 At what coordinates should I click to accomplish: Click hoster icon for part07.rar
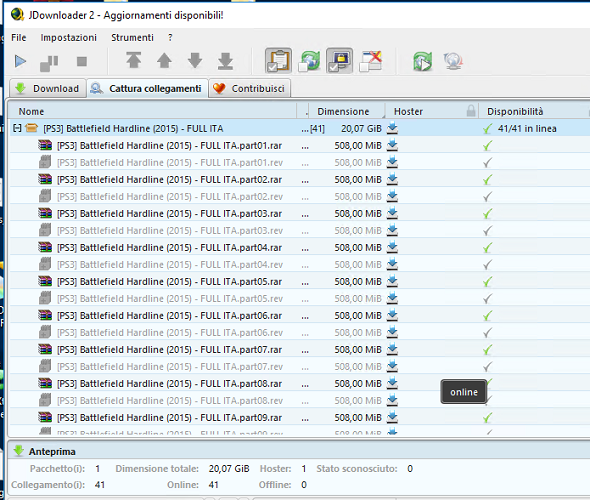[x=392, y=349]
